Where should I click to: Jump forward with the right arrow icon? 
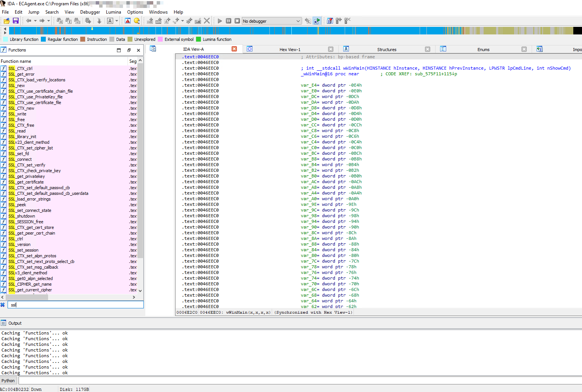tap(42, 21)
